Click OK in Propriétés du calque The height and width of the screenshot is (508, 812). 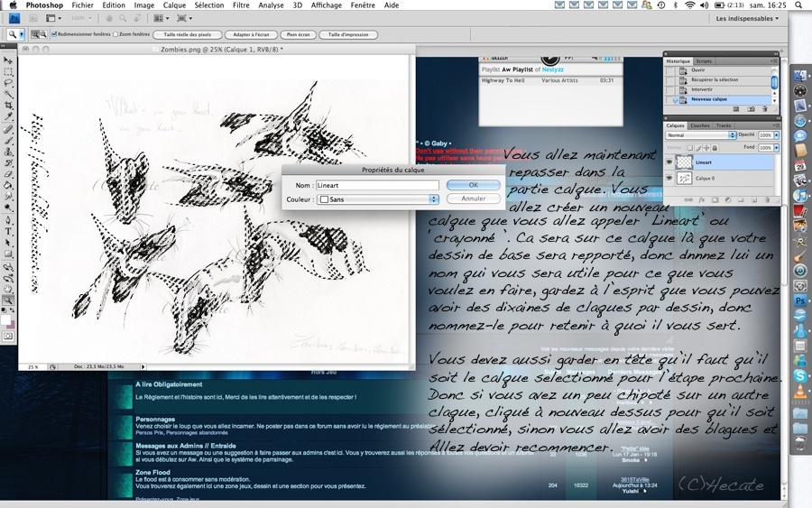coord(474,185)
